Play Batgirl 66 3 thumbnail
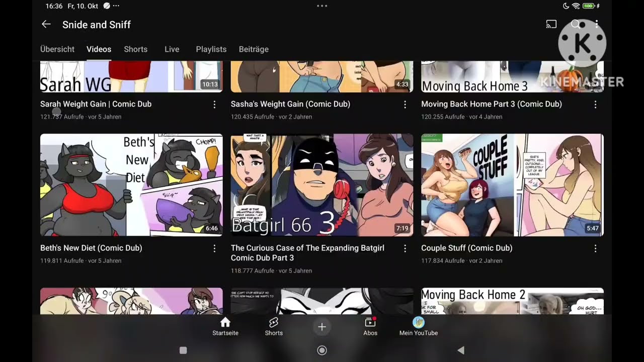 (322, 185)
